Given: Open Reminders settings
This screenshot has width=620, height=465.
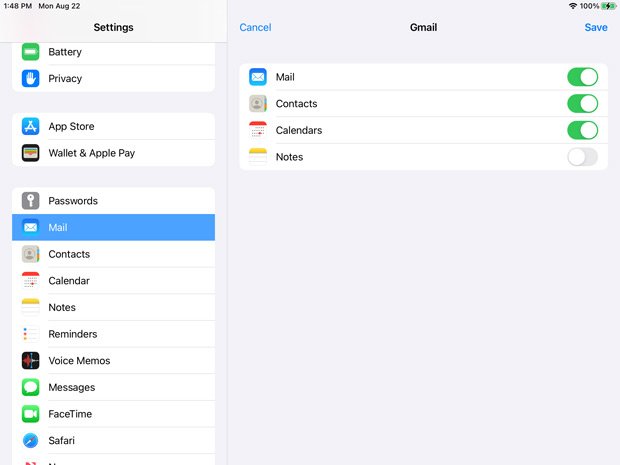Looking at the screenshot, I should tap(113, 334).
